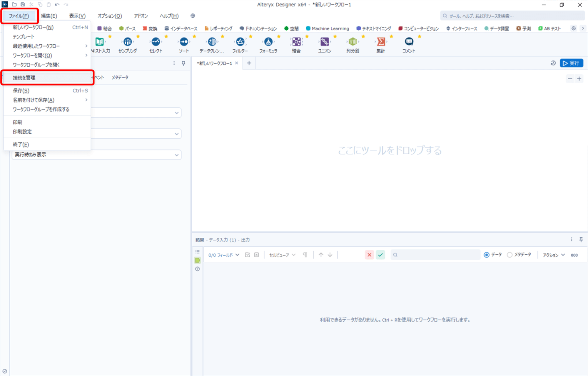The image size is (588, 376).
Task: Click the red X cancel button in results
Action: click(370, 255)
